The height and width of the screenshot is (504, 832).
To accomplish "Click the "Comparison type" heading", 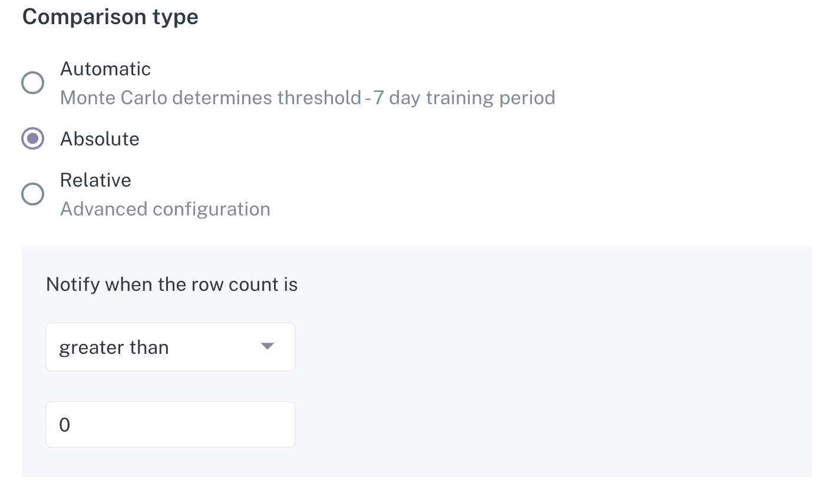I will coord(110,16).
